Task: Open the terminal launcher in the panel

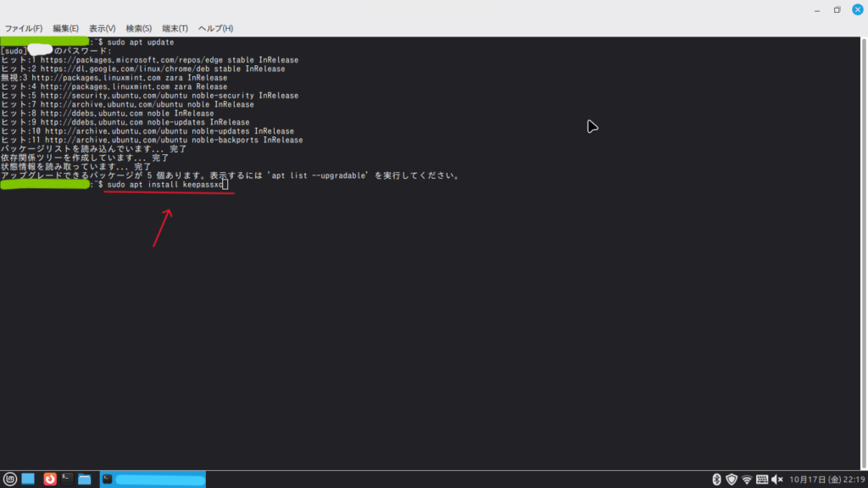Action: pyautogui.click(x=67, y=480)
